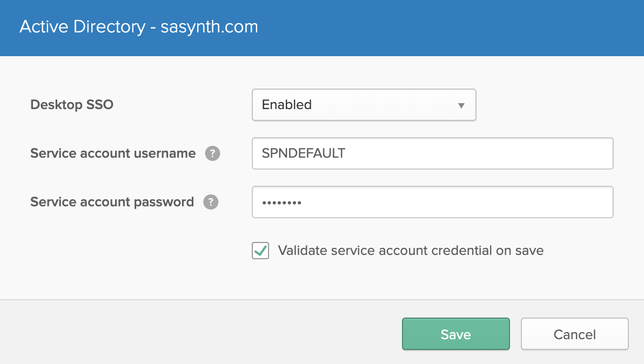Click the 'Service account password' label
This screenshot has height=364, width=644.
[112, 202]
